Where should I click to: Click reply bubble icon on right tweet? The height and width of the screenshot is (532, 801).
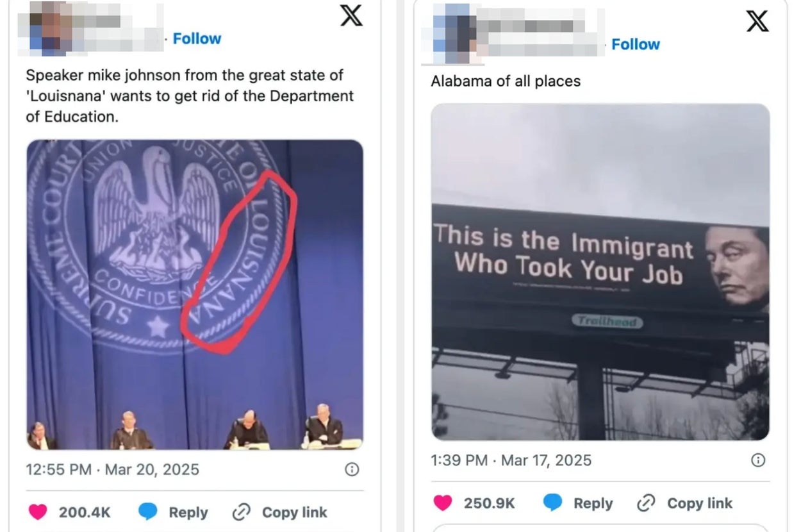pos(553,503)
